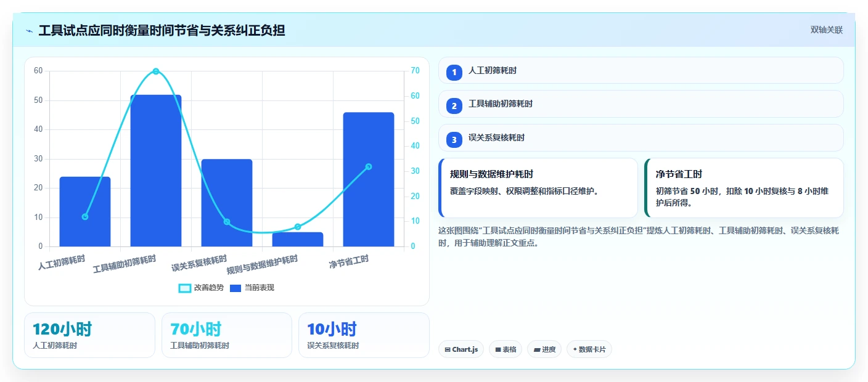The image size is (868, 382).
Task: Click the description text starting 覆盖字段映射
Action: coord(525,191)
